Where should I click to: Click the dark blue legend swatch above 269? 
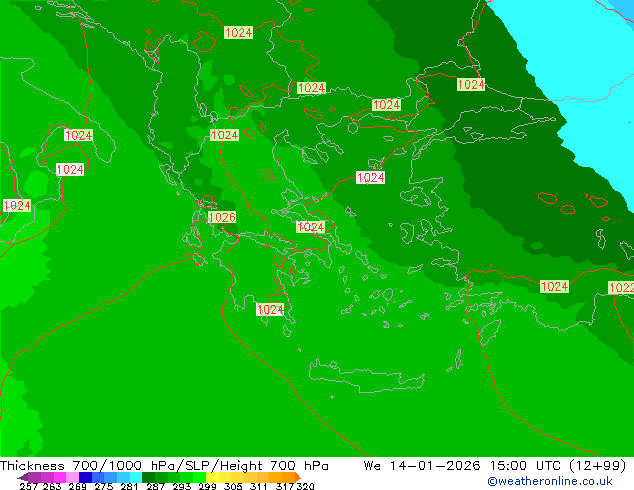85,477
